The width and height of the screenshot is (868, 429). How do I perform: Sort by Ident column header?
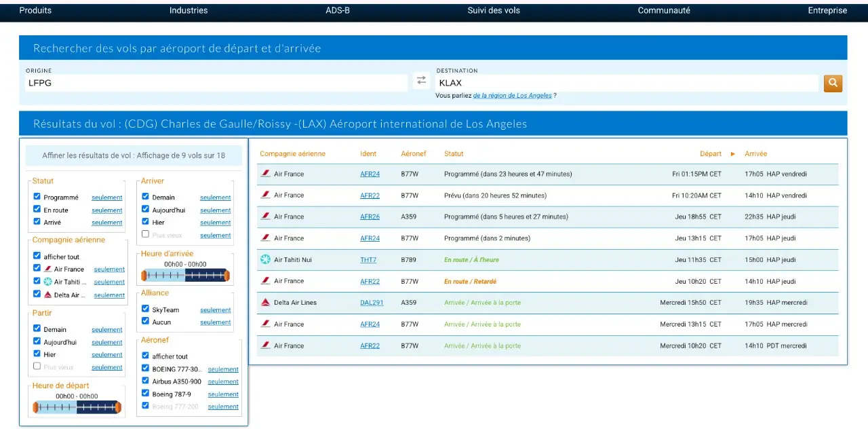(x=368, y=154)
